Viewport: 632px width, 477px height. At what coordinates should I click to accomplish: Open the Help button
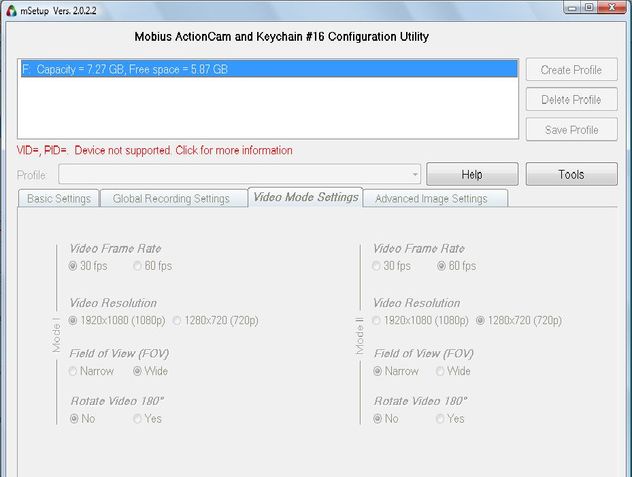click(472, 174)
